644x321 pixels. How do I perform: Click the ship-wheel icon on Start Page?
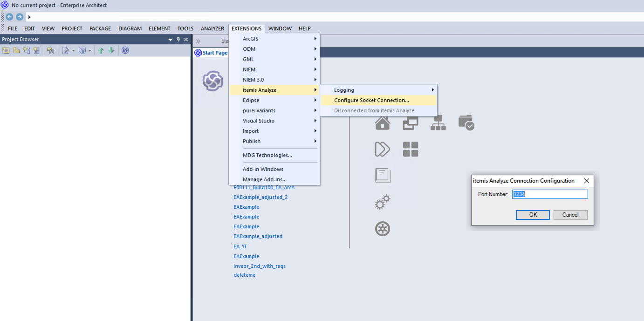click(x=383, y=229)
